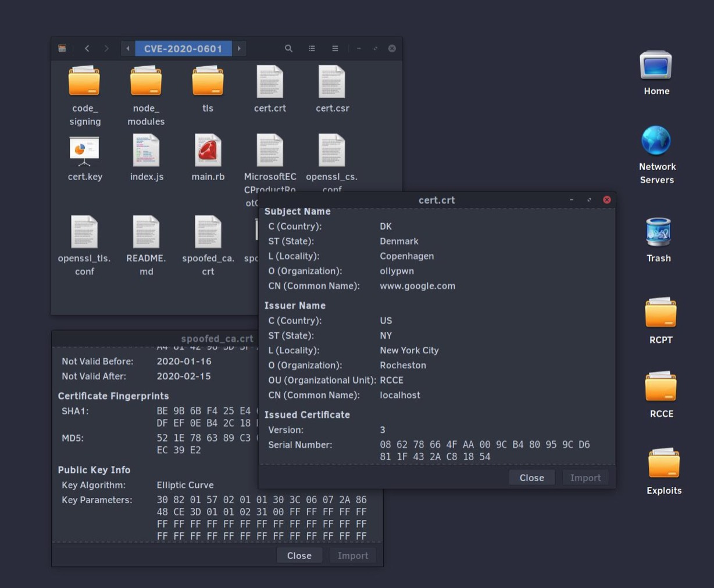Image resolution: width=714 pixels, height=588 pixels.
Task: Select the issuer CN value localhost
Action: 400,395
